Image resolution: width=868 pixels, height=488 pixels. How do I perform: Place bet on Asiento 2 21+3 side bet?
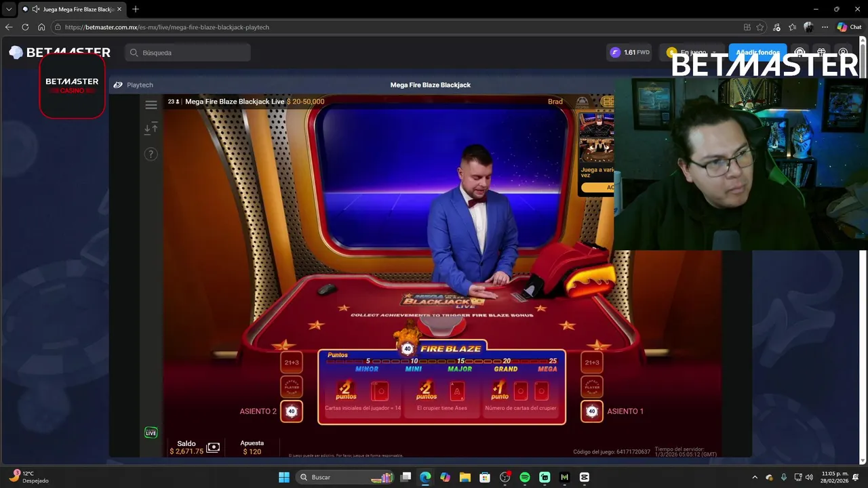pos(292,363)
